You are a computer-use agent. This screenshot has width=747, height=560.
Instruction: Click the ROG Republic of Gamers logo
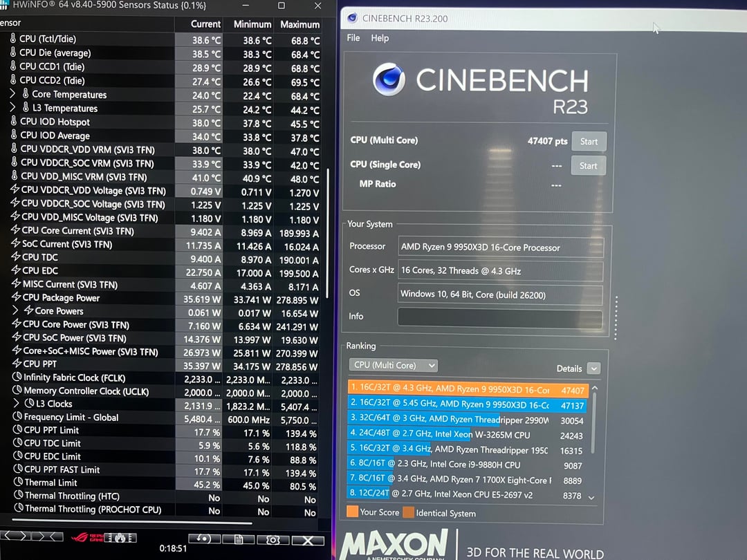point(88,538)
